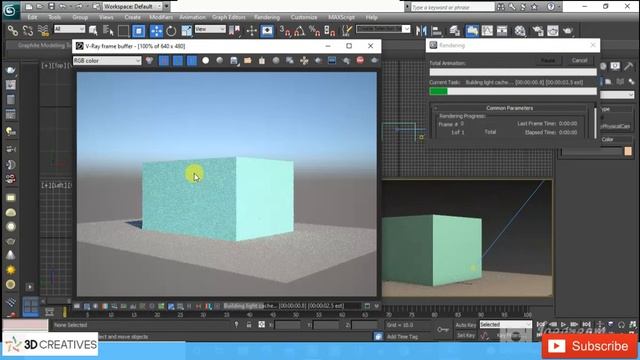Click the Select and Link tool
Image resolution: width=640 pixels, height=360 pixels.
[x=13, y=31]
